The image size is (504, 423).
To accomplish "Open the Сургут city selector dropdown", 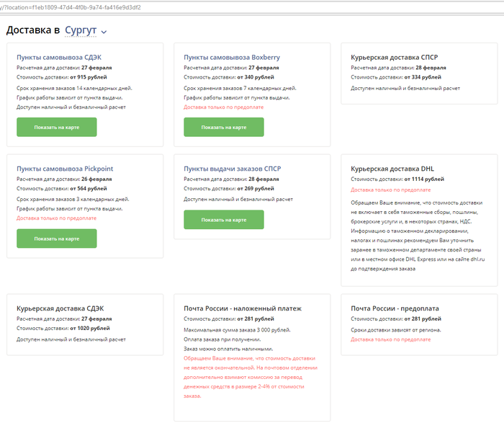I will pos(81,30).
